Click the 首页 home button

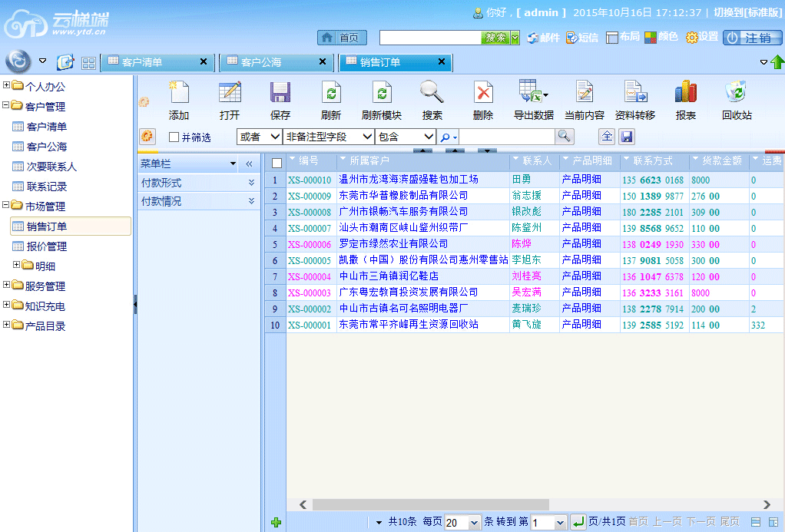[342, 38]
